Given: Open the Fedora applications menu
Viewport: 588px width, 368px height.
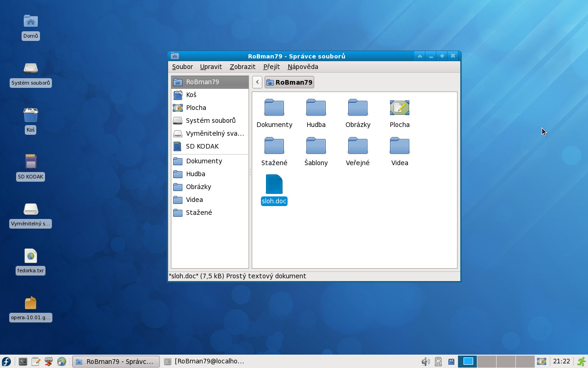Looking at the screenshot, I should tap(6, 362).
